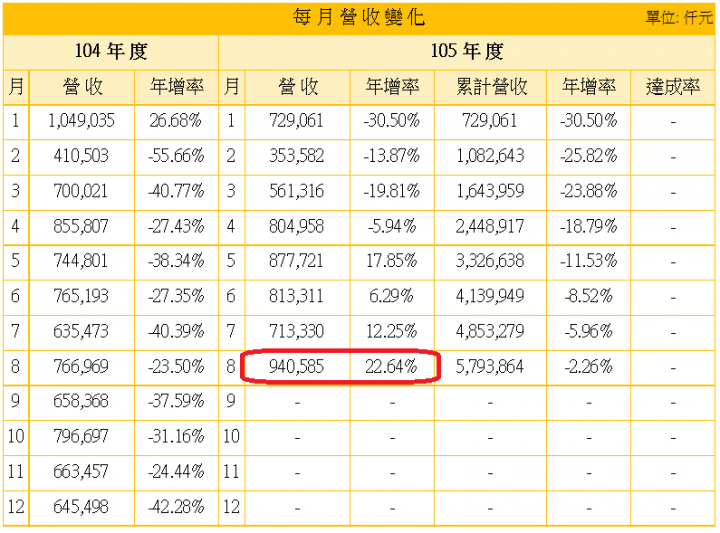
Task: Select the -11.53% growth cell
Action: tap(589, 261)
